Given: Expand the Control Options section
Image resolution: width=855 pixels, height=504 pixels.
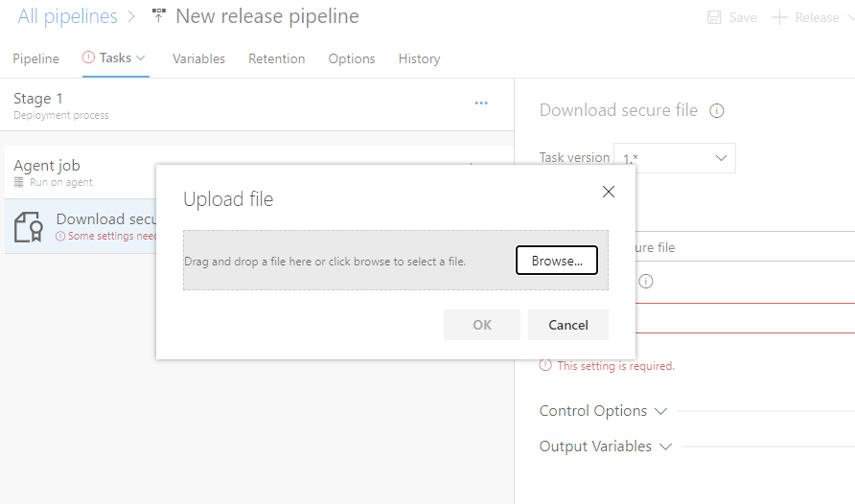Looking at the screenshot, I should [602, 411].
